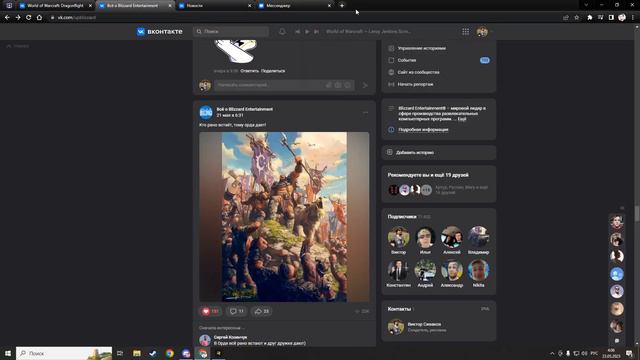640x360 pixels.
Task: Open the Horde artwork image
Action: click(284, 217)
